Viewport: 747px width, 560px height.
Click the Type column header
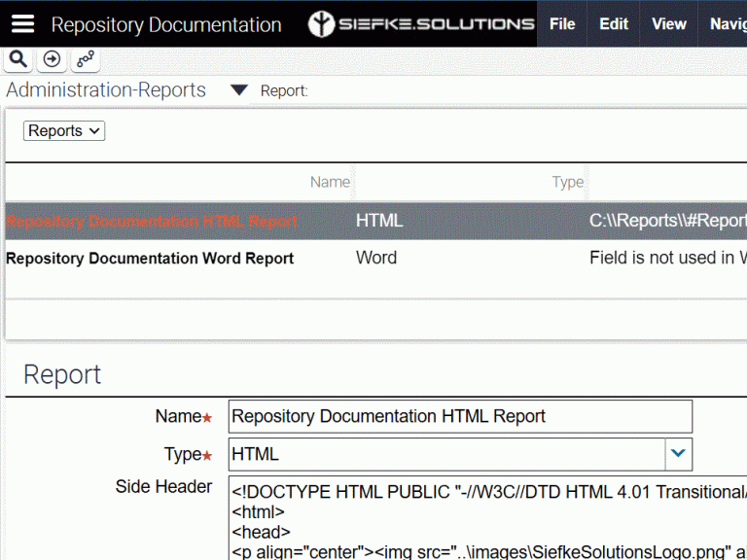[567, 182]
